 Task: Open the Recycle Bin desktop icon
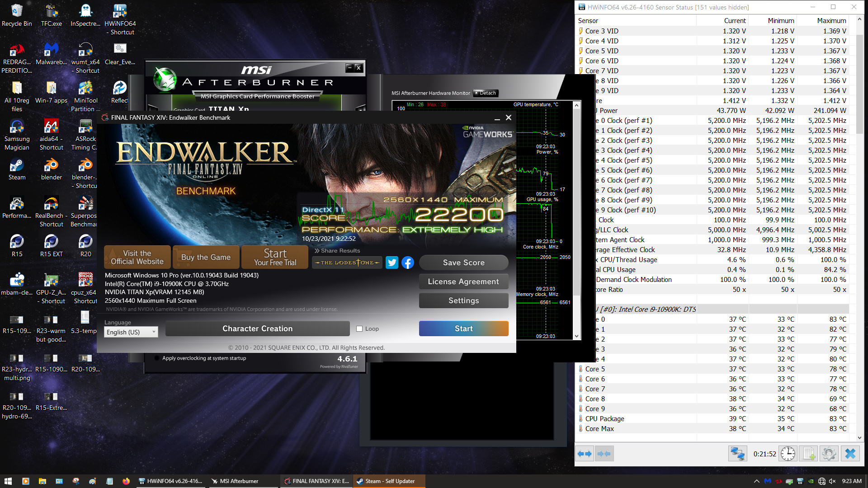click(x=17, y=15)
